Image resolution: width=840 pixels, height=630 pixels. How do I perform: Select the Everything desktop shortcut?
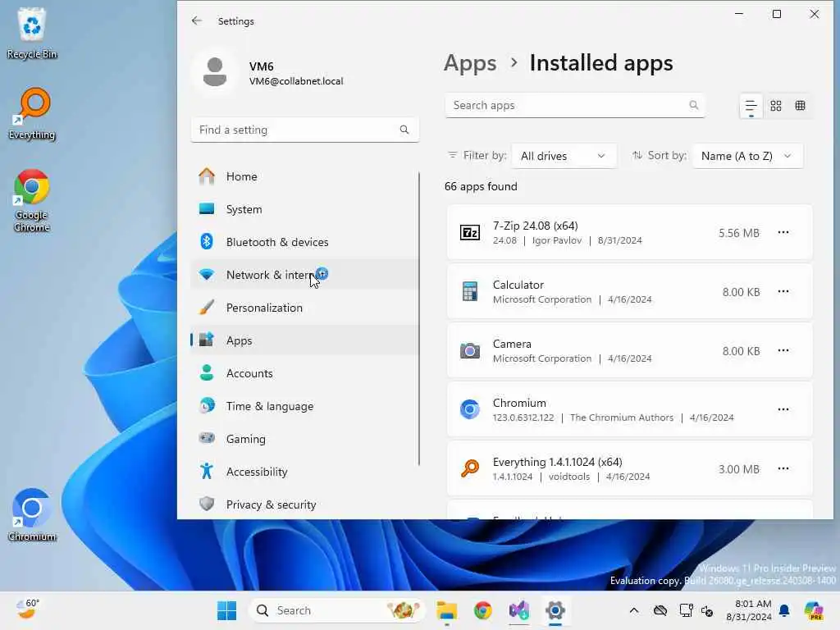pos(32,113)
